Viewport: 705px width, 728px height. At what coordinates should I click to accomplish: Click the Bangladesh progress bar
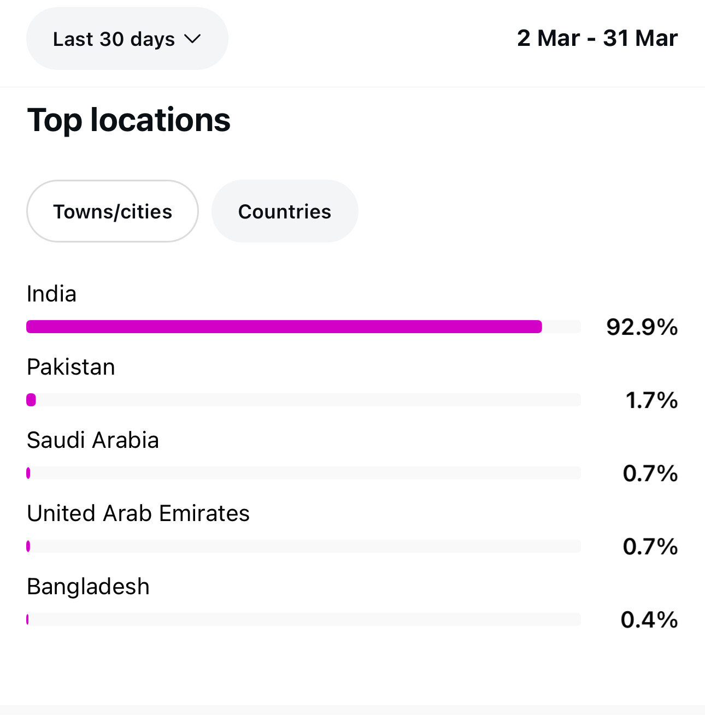tap(303, 619)
